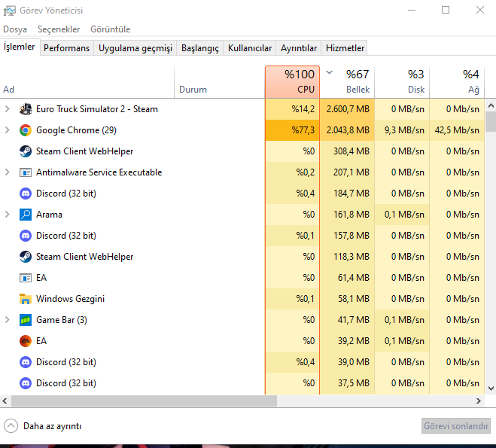
Task: Click Discord icon in the 37,5 MB row
Action: (x=26, y=383)
